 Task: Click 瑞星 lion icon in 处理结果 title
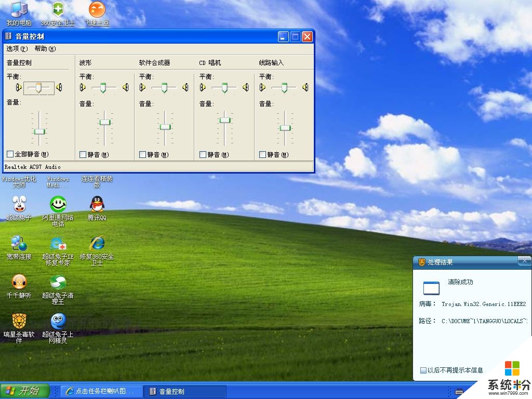click(x=422, y=262)
